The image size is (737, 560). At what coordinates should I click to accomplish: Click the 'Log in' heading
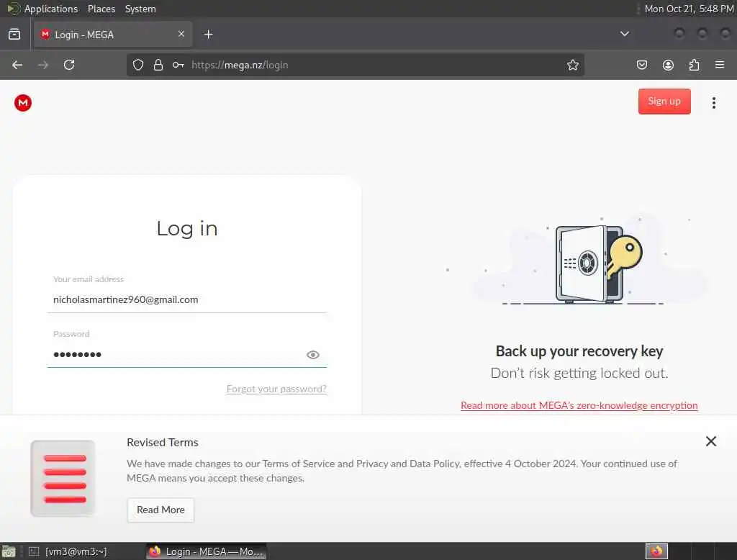[x=186, y=228]
